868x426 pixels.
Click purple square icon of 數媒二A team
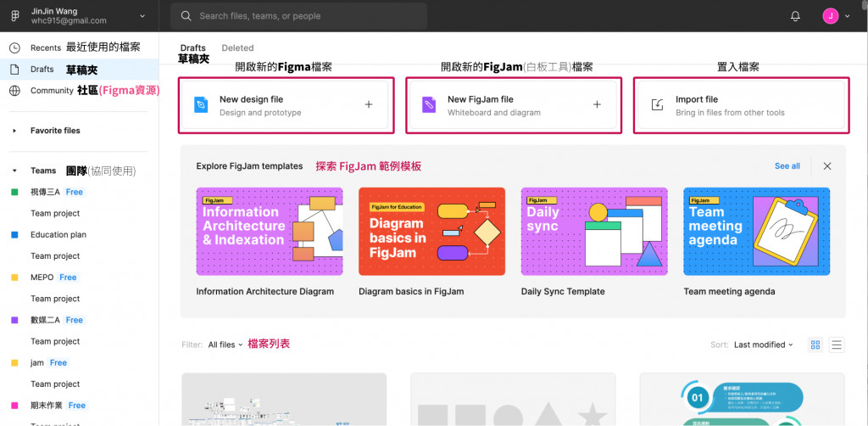(x=15, y=320)
